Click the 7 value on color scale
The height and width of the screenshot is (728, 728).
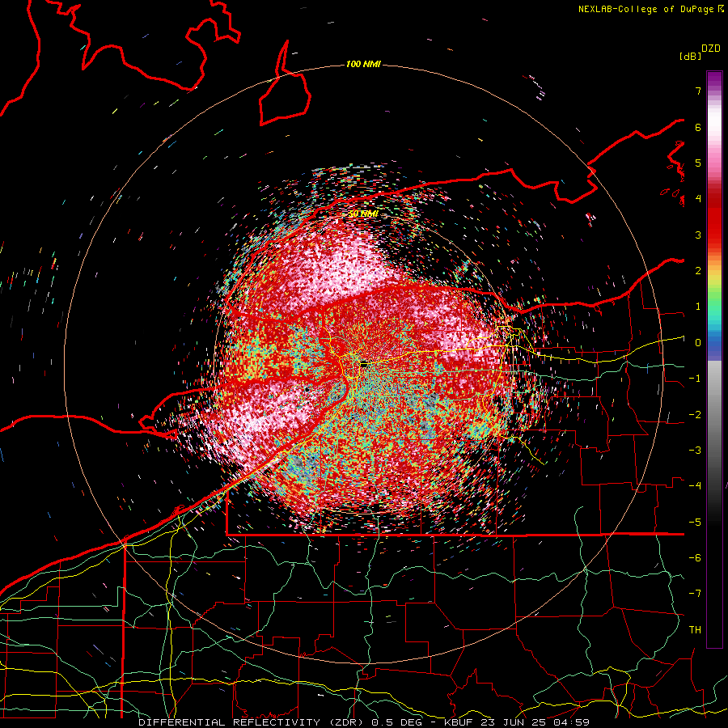698,91
